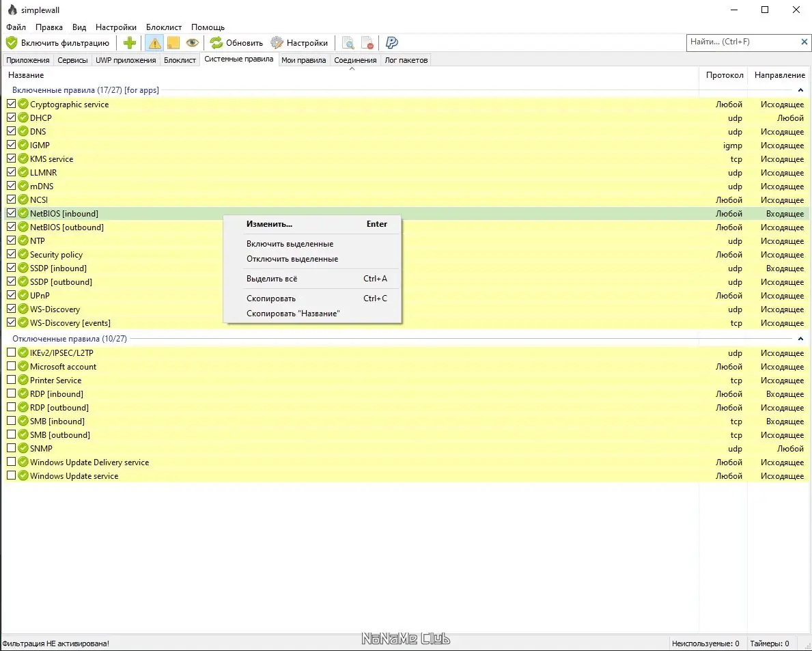Switch to the Мои правила tab
This screenshot has height=651, width=812.
(303, 60)
